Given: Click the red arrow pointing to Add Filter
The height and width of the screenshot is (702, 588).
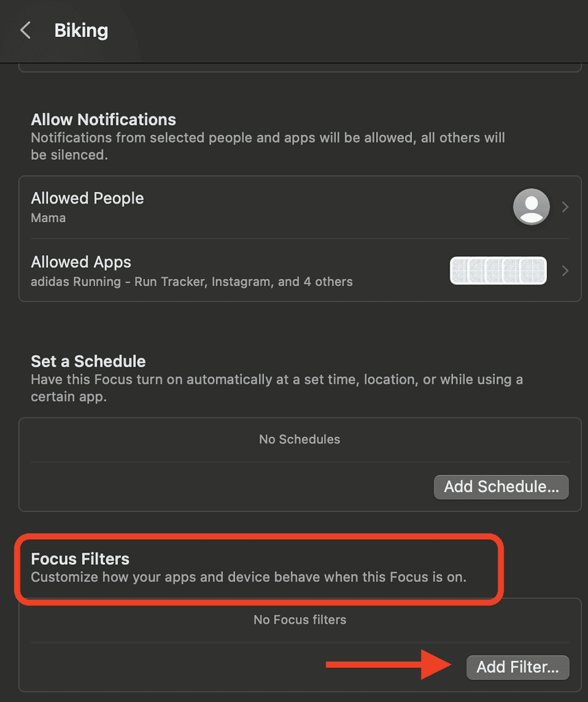Looking at the screenshot, I should pos(389,665).
